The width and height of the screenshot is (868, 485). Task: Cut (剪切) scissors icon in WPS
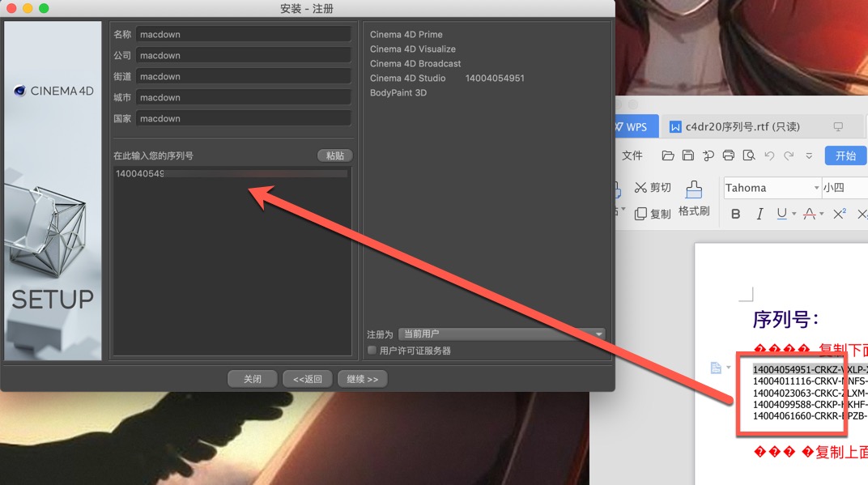click(640, 188)
